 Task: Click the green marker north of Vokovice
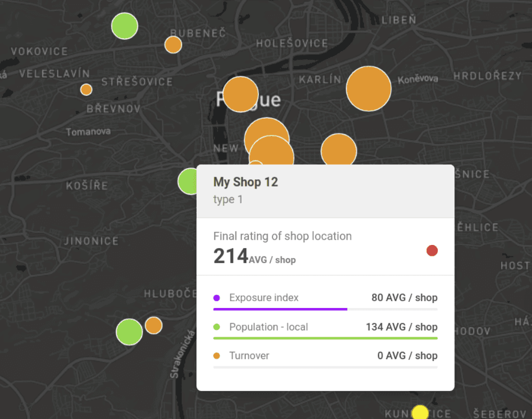124,26
